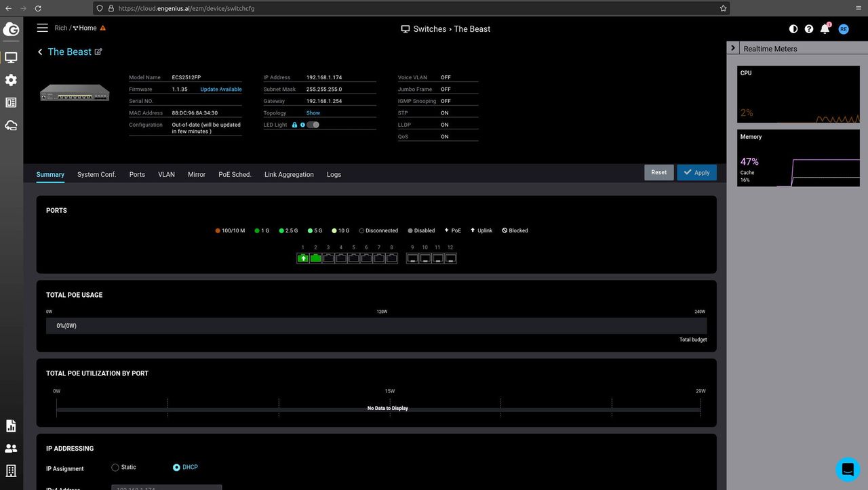Open the RE user avatar menu
This screenshot has width=868, height=490.
click(844, 29)
